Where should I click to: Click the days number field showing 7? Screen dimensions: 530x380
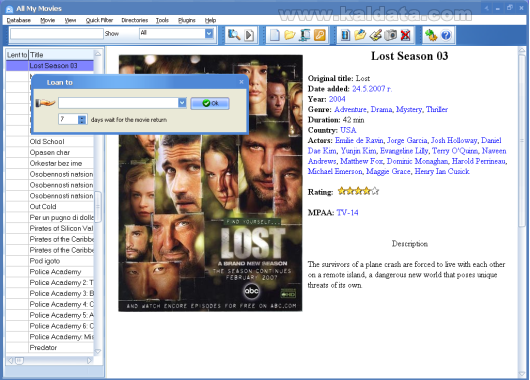pos(68,119)
